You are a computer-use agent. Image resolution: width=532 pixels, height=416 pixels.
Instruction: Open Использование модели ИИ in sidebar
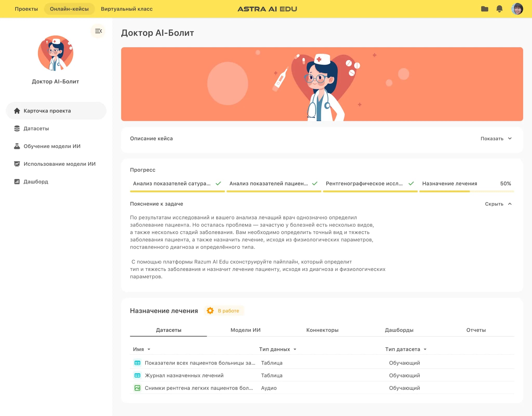(56, 164)
